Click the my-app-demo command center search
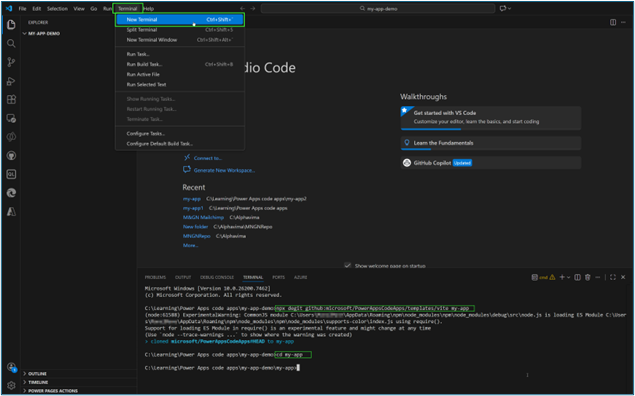This screenshot has width=635, height=396. 378,9
